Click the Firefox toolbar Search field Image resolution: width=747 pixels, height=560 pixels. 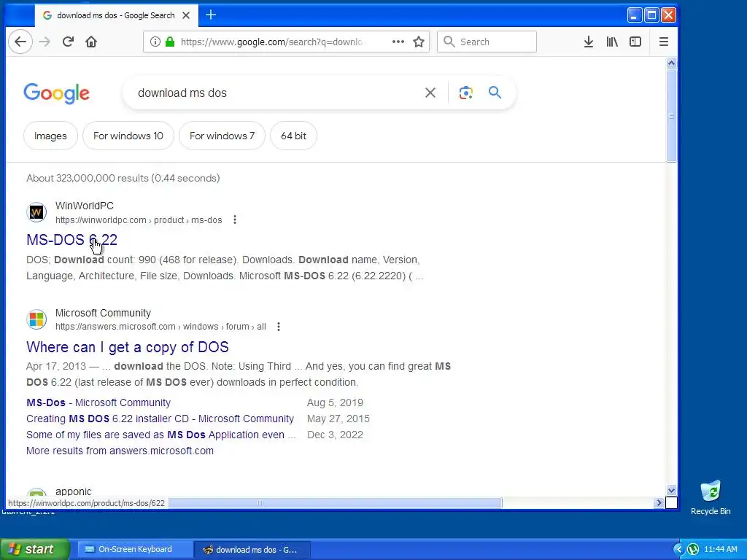click(487, 42)
